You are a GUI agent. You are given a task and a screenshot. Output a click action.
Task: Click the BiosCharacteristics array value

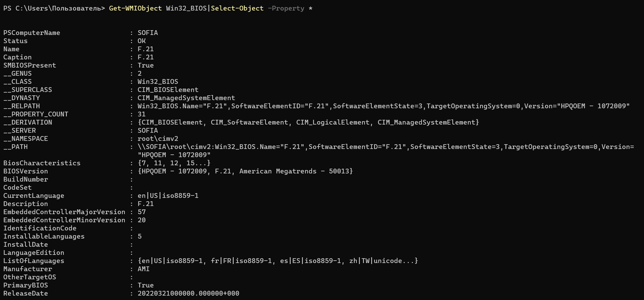[x=174, y=163]
